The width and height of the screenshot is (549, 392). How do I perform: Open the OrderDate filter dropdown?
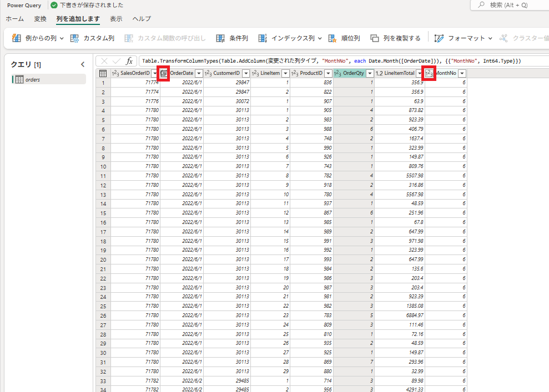tap(199, 73)
